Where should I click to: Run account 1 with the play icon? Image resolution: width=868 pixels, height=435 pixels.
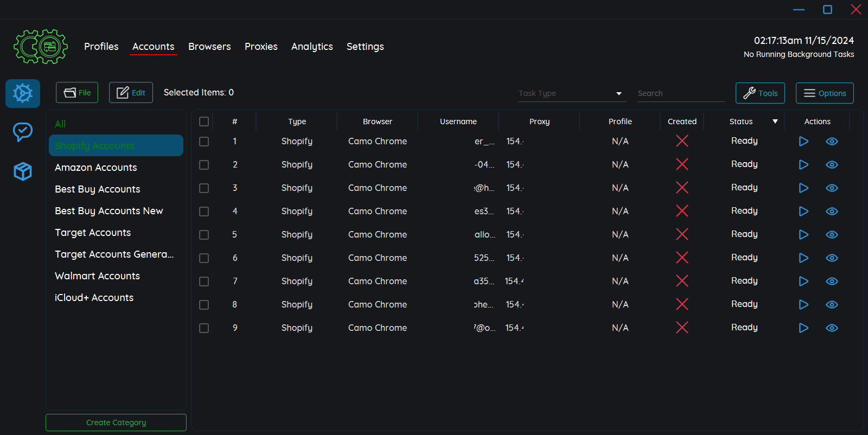803,142
